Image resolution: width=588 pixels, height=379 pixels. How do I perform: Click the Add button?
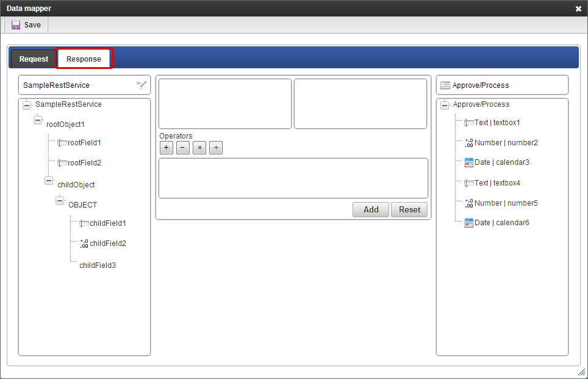click(370, 209)
